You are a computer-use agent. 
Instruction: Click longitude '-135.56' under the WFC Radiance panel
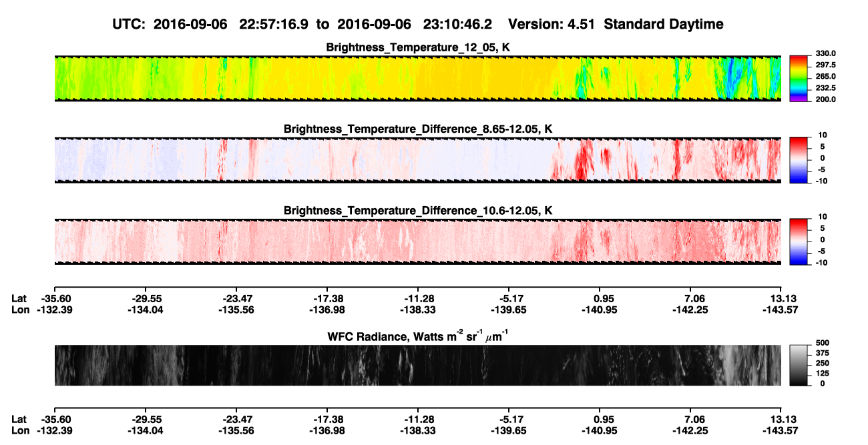click(236, 430)
